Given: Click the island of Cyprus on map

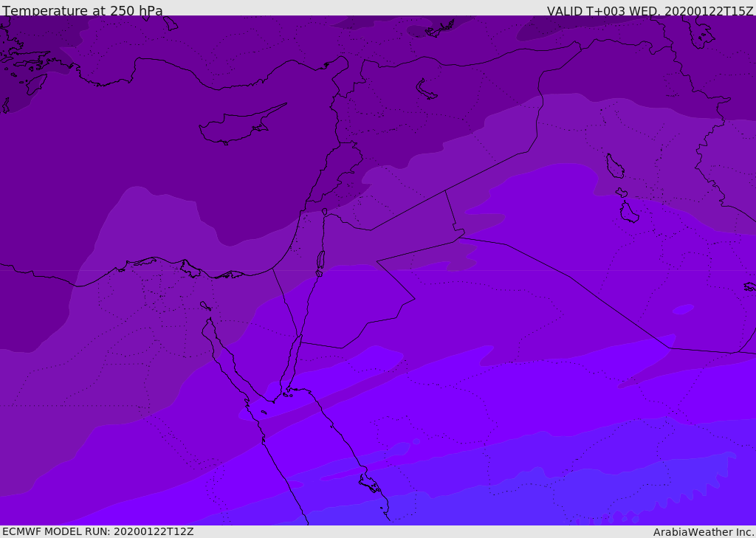Looking at the screenshot, I should click(x=241, y=125).
